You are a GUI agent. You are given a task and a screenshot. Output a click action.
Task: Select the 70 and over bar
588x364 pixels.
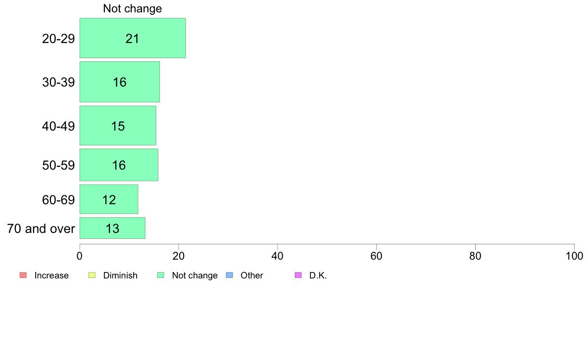pyautogui.click(x=112, y=228)
